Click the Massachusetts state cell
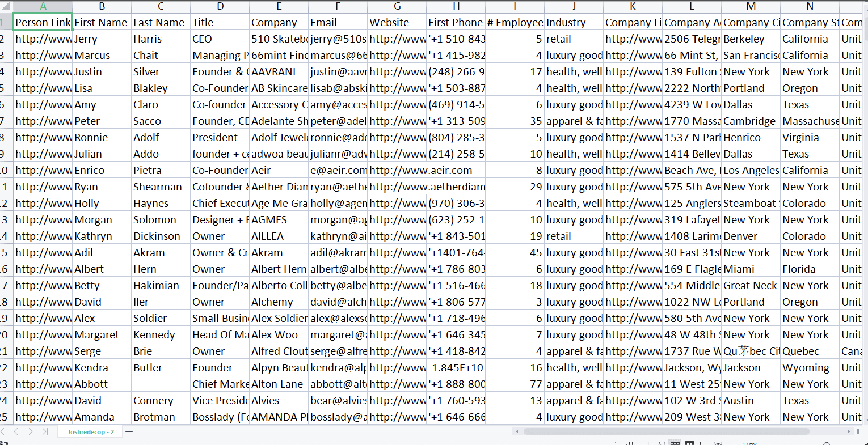 810,121
